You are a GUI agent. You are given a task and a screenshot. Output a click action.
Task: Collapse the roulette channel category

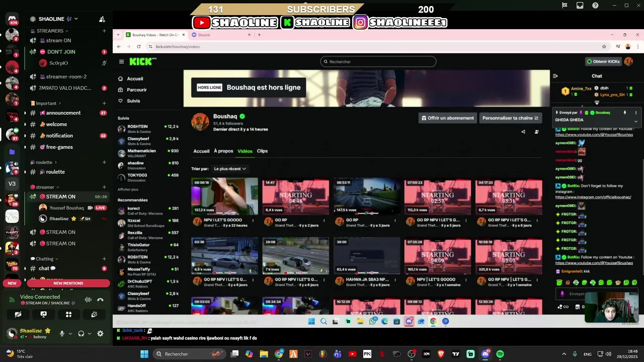pos(44,162)
